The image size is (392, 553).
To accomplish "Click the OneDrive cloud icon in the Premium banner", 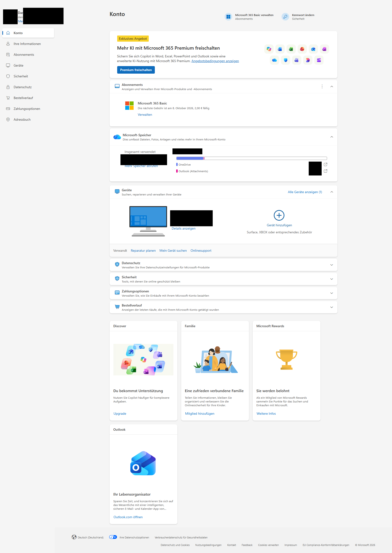I will (x=274, y=60).
